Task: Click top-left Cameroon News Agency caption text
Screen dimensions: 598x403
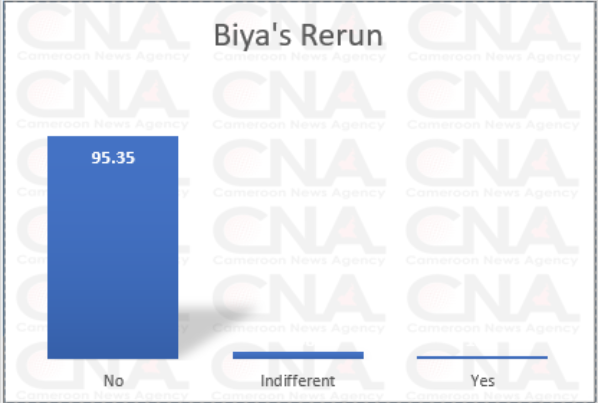Action: 103,56
